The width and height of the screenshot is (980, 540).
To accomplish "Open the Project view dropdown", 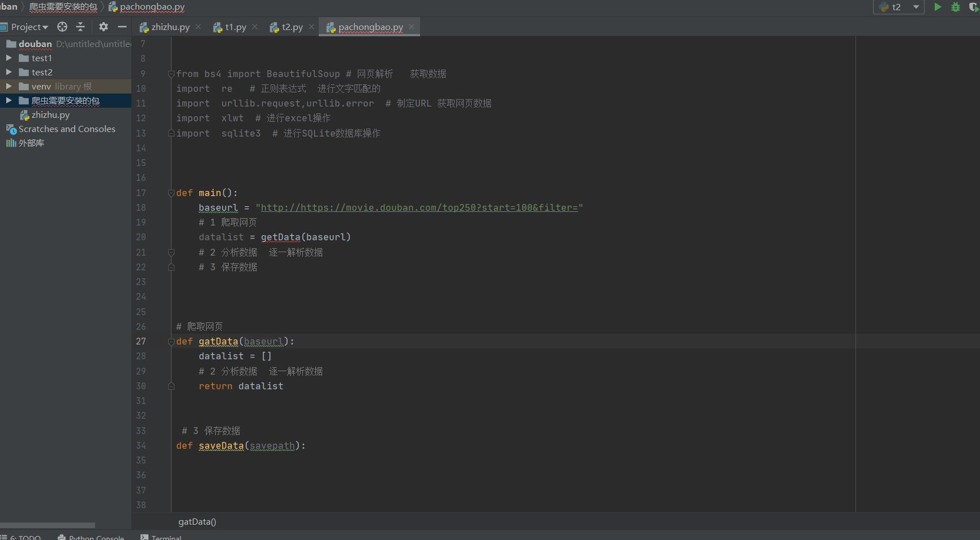I will pos(29,27).
